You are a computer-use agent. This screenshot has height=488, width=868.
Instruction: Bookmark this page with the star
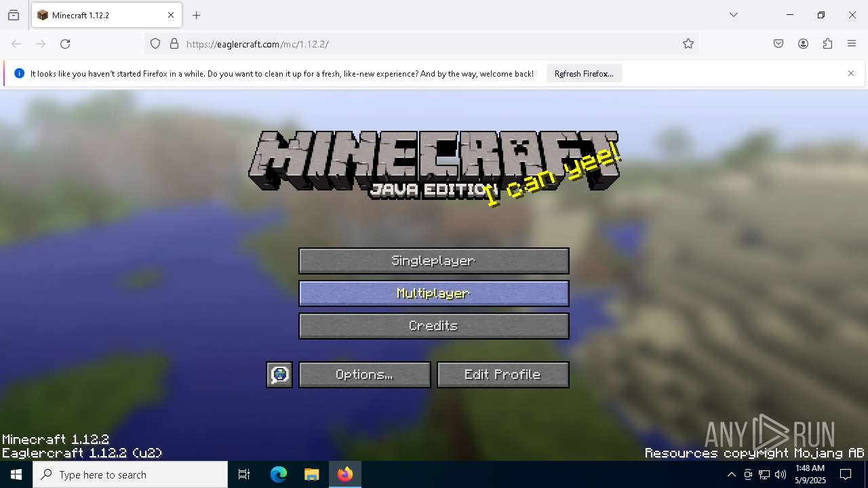coord(688,44)
